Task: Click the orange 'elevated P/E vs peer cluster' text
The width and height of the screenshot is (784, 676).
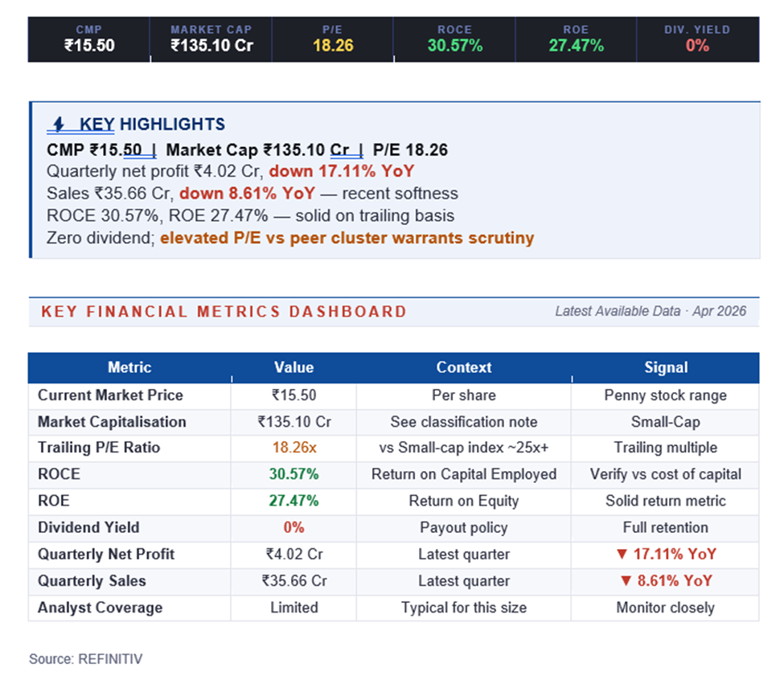Action: [347, 238]
